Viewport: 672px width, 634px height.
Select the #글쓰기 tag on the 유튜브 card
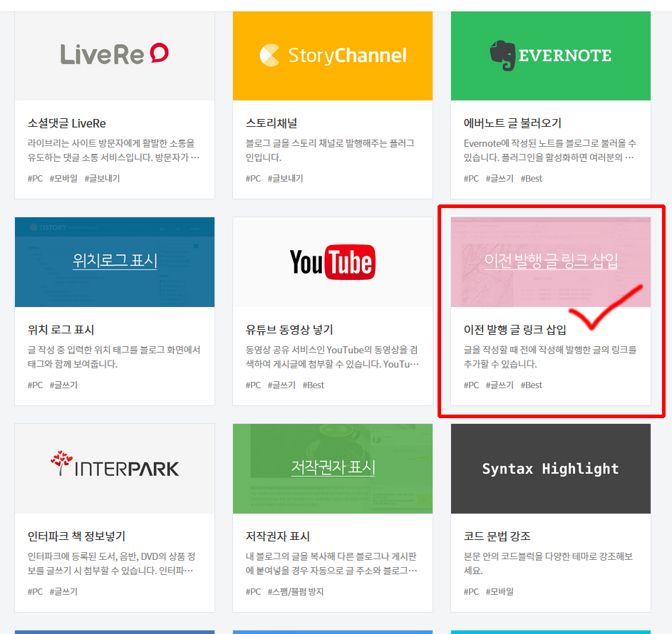pyautogui.click(x=281, y=385)
